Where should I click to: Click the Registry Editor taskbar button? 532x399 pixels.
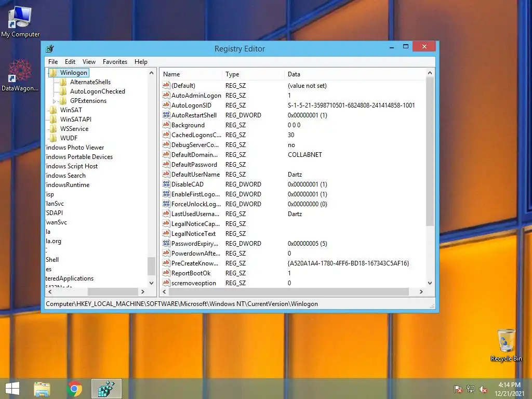click(x=106, y=389)
